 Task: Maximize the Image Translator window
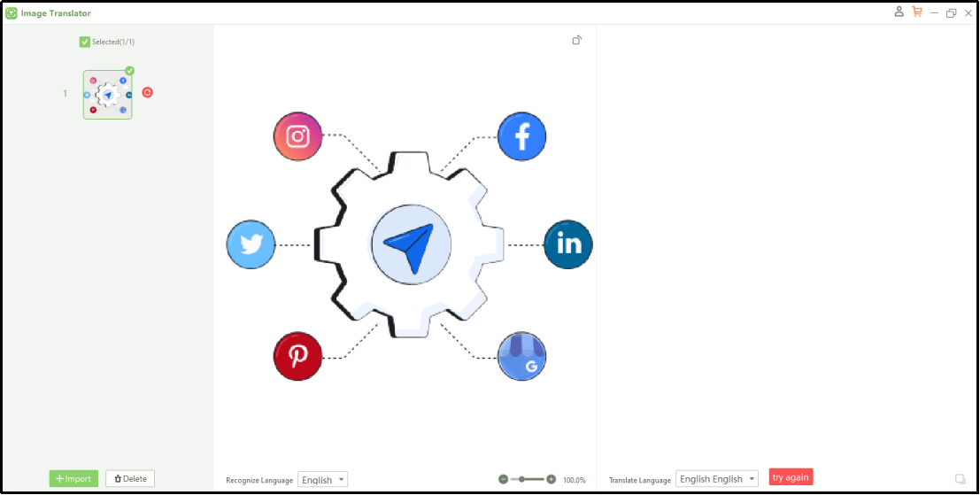tap(951, 13)
